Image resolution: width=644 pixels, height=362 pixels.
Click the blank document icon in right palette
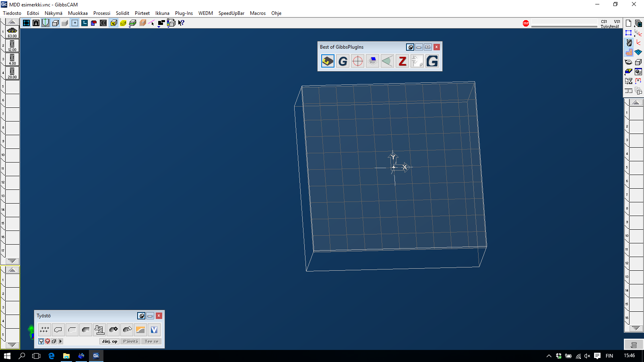click(628, 23)
